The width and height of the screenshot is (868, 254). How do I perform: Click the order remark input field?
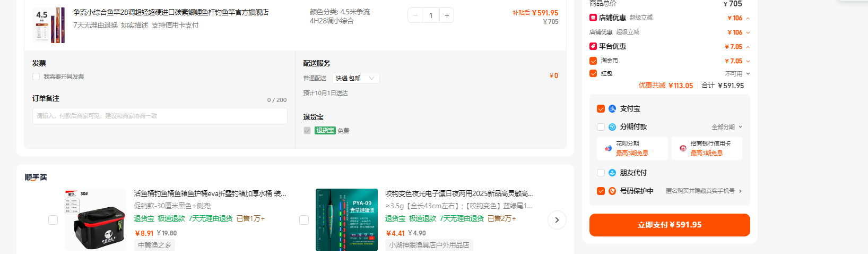click(x=160, y=116)
